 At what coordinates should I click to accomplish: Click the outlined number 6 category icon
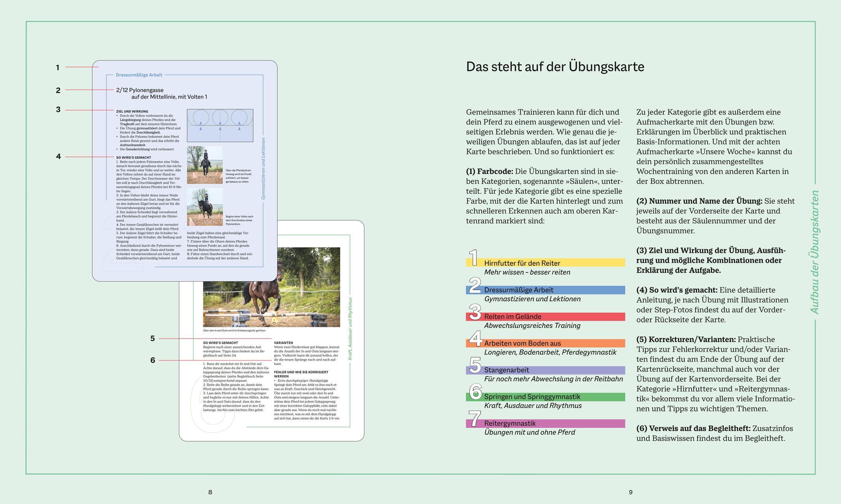[x=476, y=392]
